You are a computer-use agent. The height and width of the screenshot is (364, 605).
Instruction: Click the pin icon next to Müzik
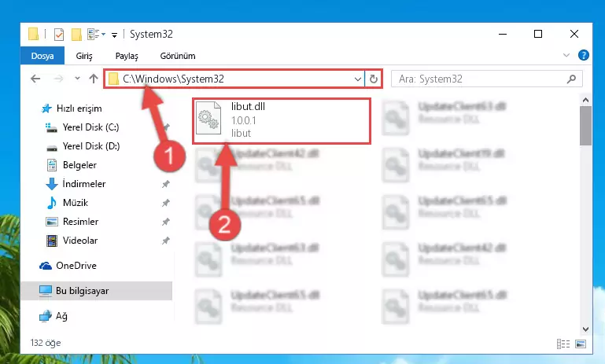(165, 203)
